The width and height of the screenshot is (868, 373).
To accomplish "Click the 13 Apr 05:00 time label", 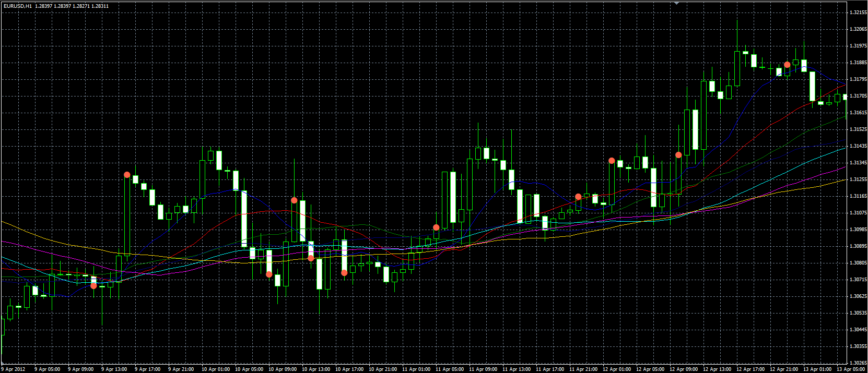I will click(851, 369).
